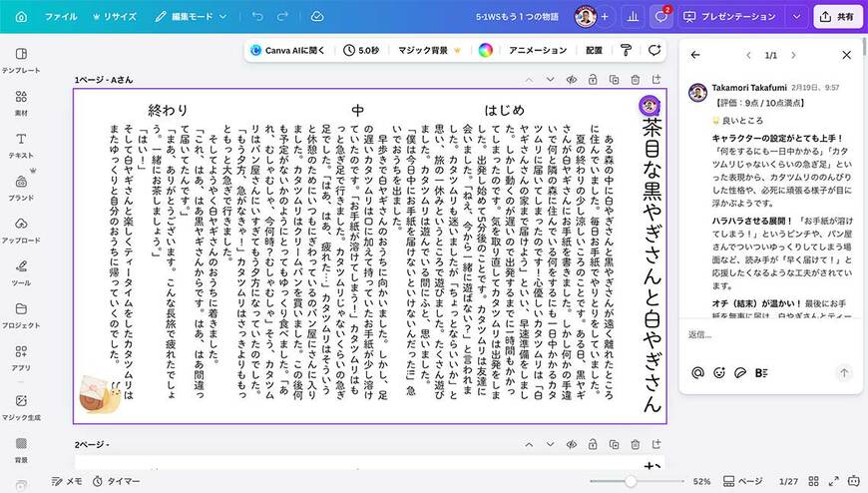Open the rainbow color picker

click(486, 51)
